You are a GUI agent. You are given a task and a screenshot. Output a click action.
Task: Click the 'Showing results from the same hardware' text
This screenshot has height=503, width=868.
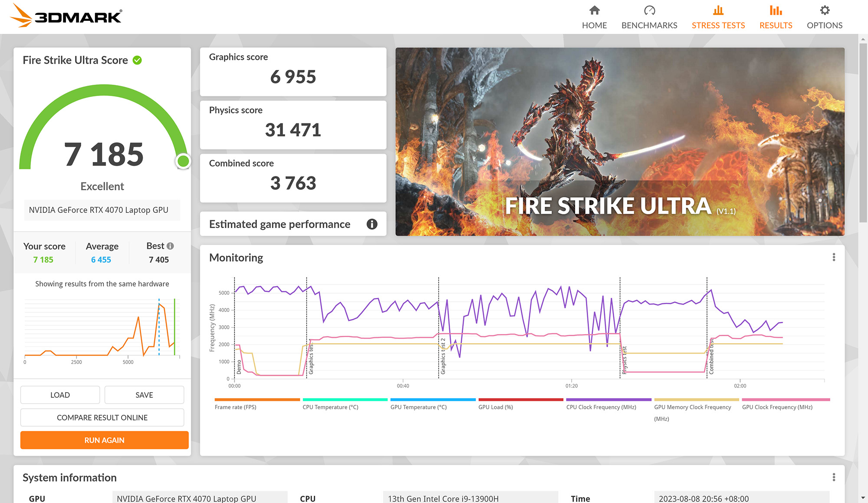tap(102, 284)
